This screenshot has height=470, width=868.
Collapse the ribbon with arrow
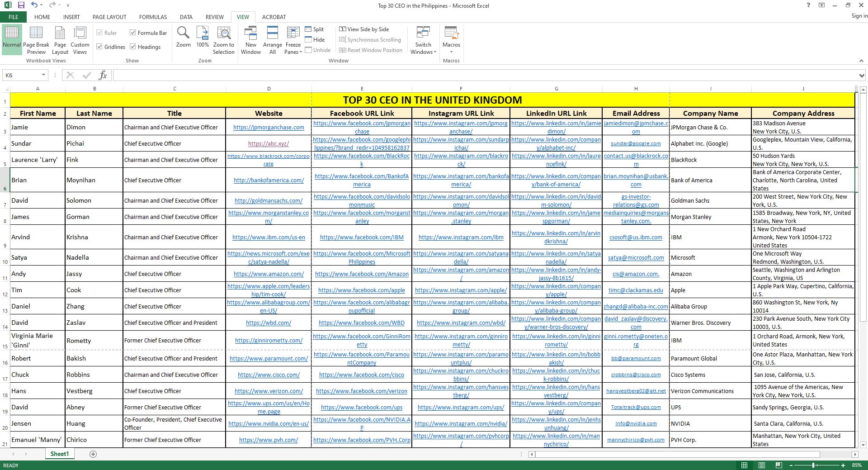pyautogui.click(x=861, y=61)
